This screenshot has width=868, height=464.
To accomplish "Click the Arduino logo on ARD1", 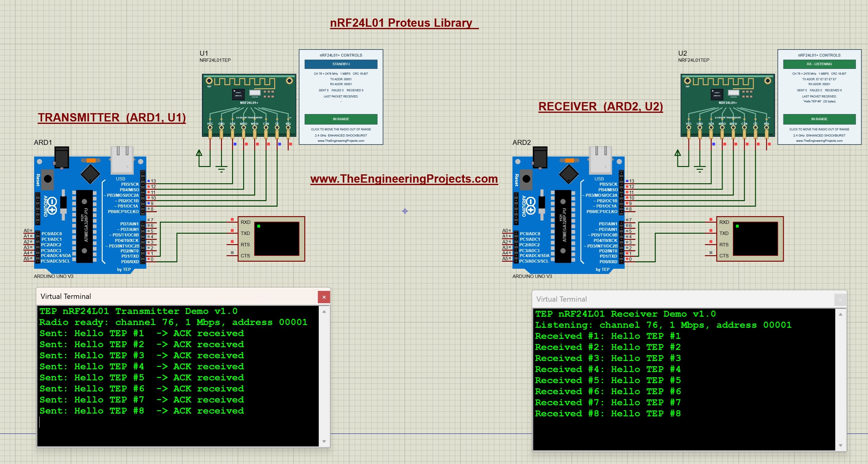I will (x=51, y=205).
